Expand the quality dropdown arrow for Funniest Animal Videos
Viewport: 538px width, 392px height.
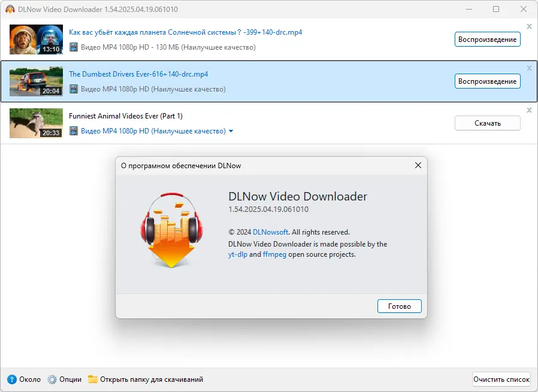[x=231, y=131]
